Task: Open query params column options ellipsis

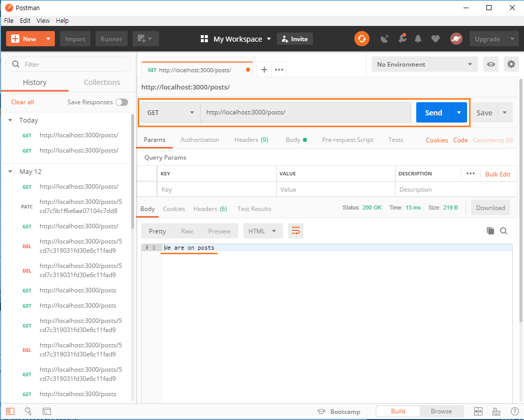Action: [x=471, y=173]
